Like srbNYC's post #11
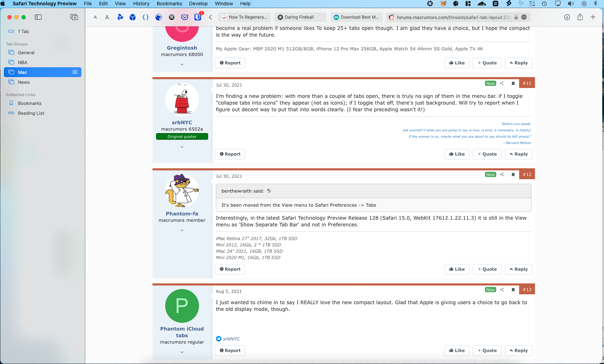 pyautogui.click(x=457, y=154)
